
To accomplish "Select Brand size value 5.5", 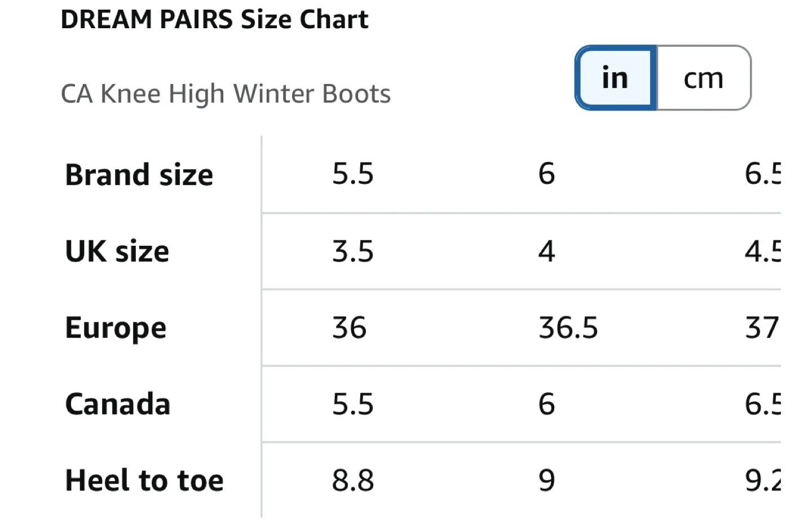I will coord(353,174).
